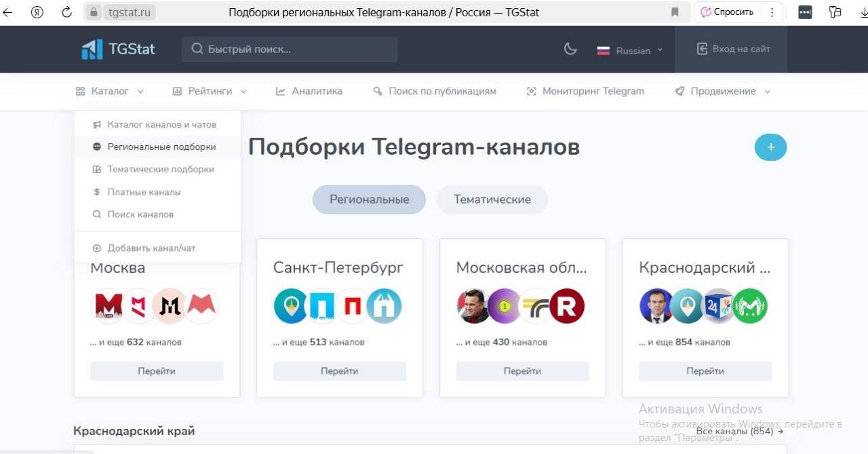
Task: Click Перейти in the Москва card
Action: pos(157,371)
